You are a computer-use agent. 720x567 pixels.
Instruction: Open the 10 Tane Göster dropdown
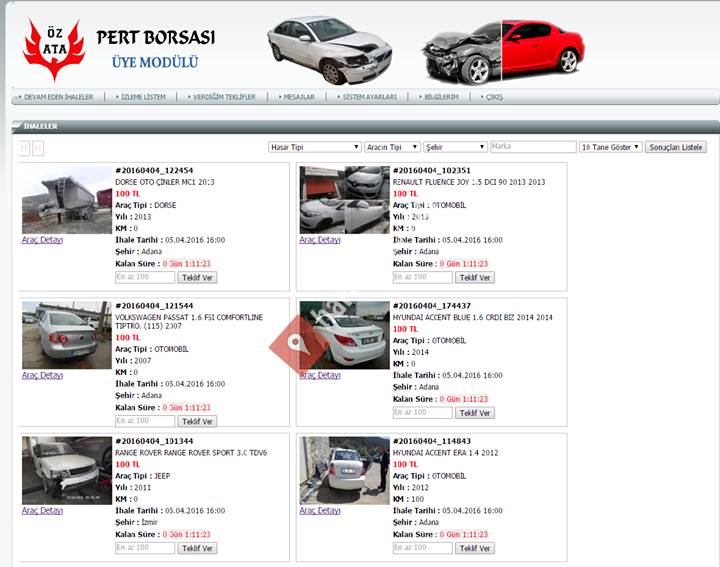point(610,147)
